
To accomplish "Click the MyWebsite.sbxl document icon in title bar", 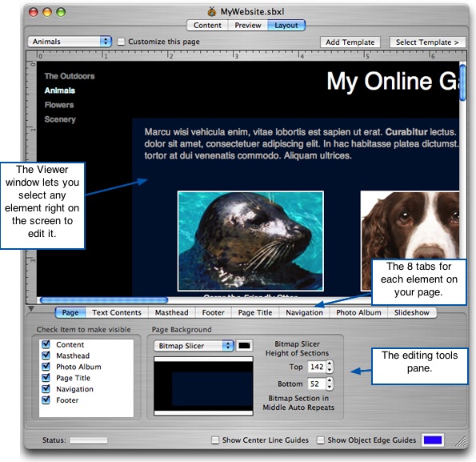I will coord(211,11).
